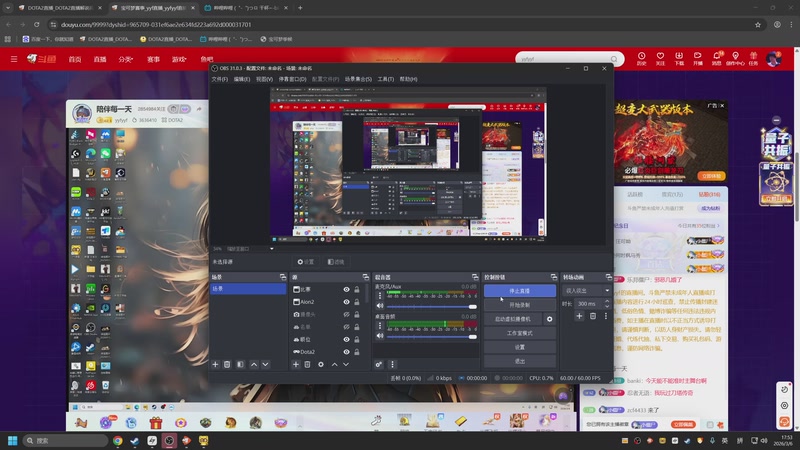
Task: Remove selected source with trash icon
Action: [x=307, y=364]
